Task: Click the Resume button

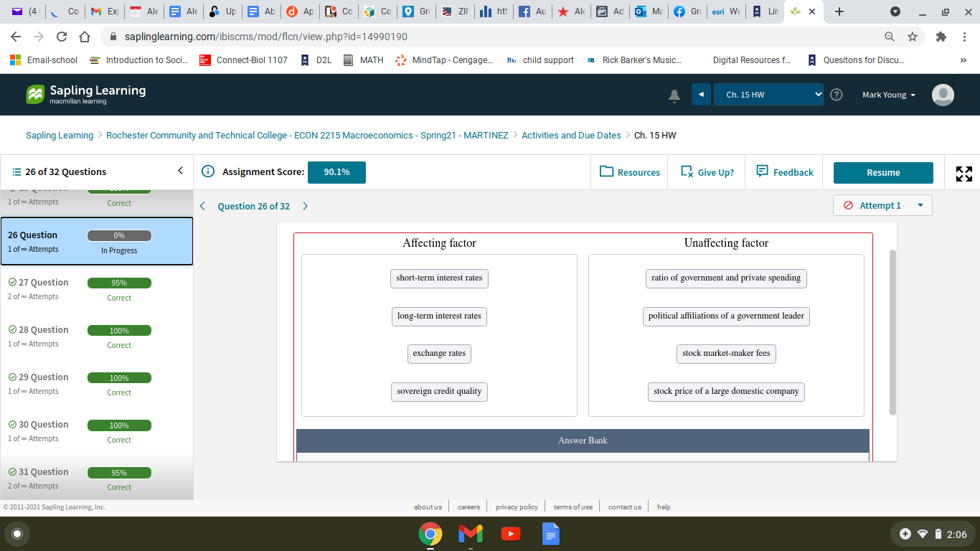Action: click(x=882, y=172)
